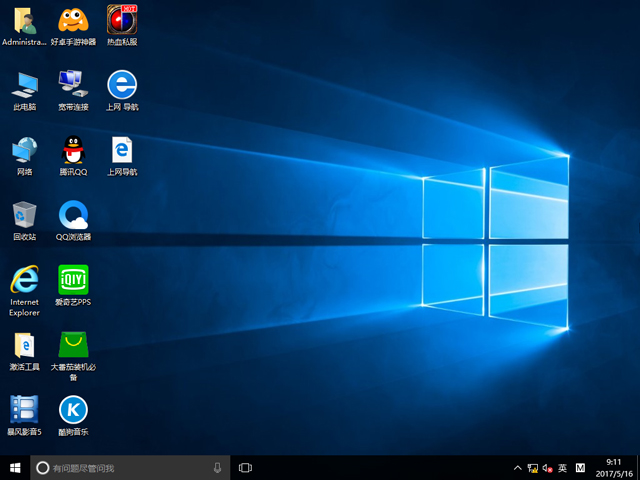
Task: Open 此电脑 computer icon
Action: pyautogui.click(x=24, y=85)
